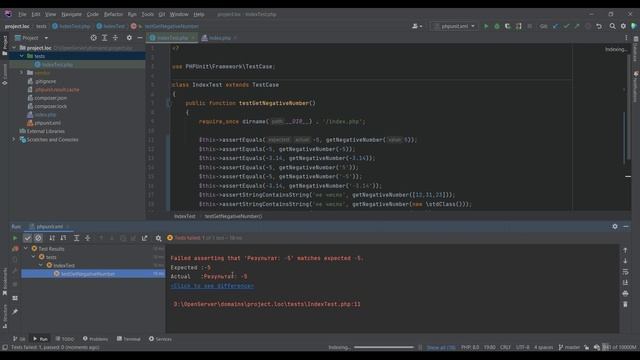Click the print icon beside console output
The height and width of the screenshot is (360, 640).
pos(625,293)
